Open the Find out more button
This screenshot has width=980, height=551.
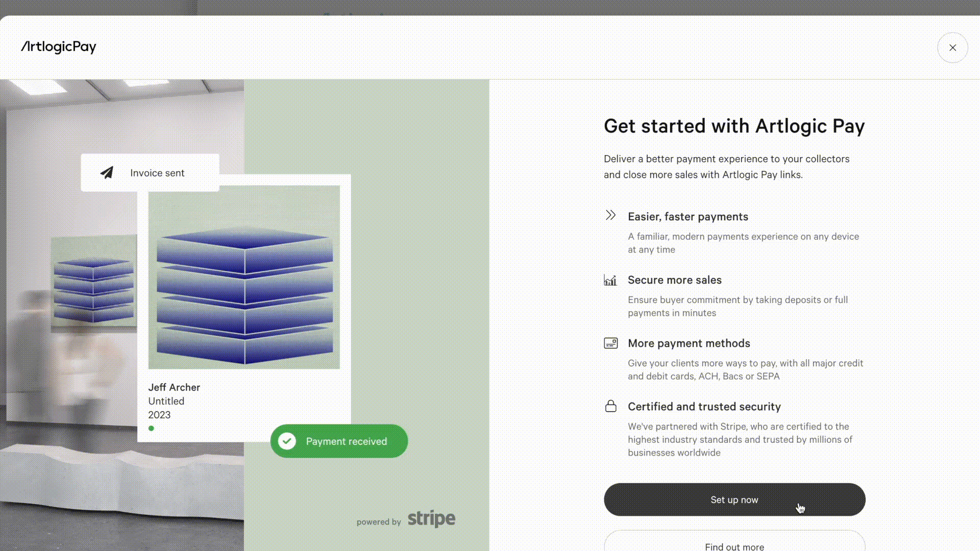(x=734, y=542)
